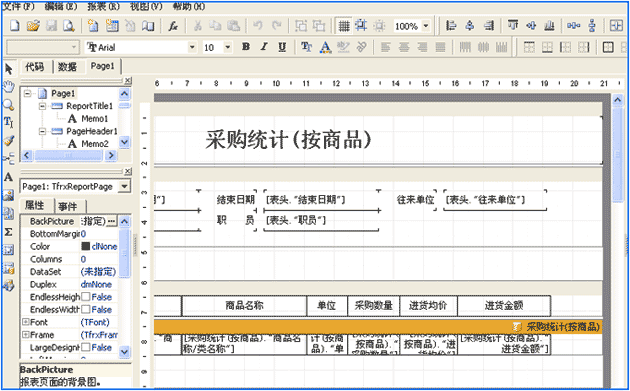Toggle the EndlessWidth checkbox
630x391 pixels.
(x=85, y=309)
